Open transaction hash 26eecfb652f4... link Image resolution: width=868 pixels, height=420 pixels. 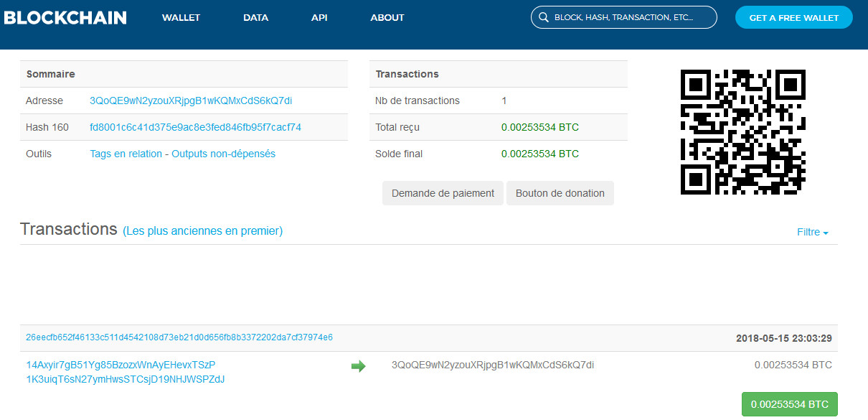pyautogui.click(x=179, y=337)
